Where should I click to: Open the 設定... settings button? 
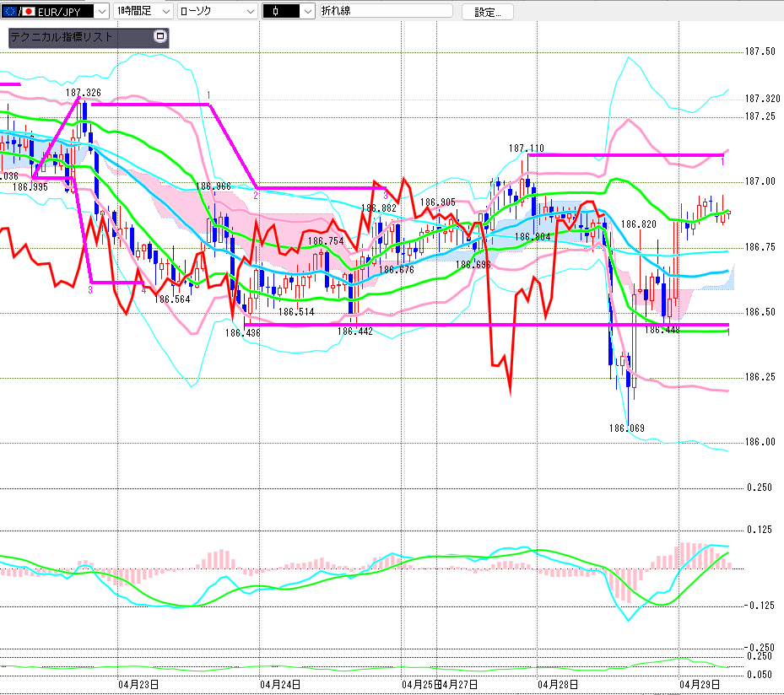click(487, 12)
